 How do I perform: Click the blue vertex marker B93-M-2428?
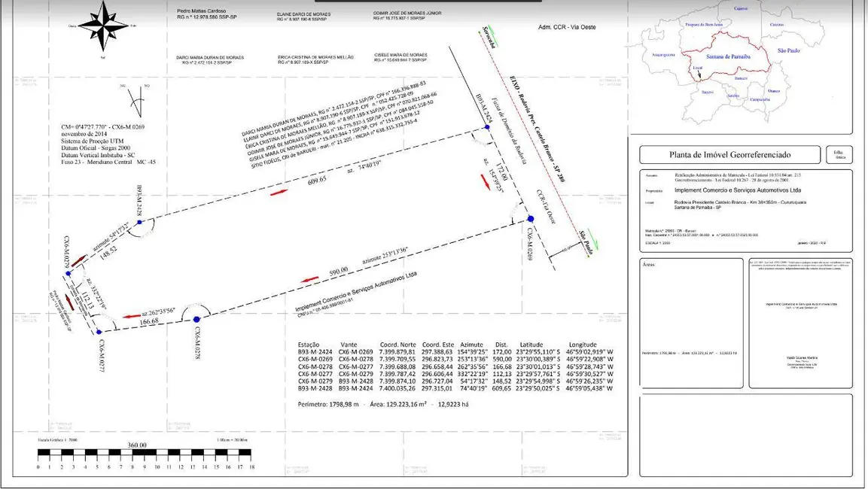pos(140,223)
